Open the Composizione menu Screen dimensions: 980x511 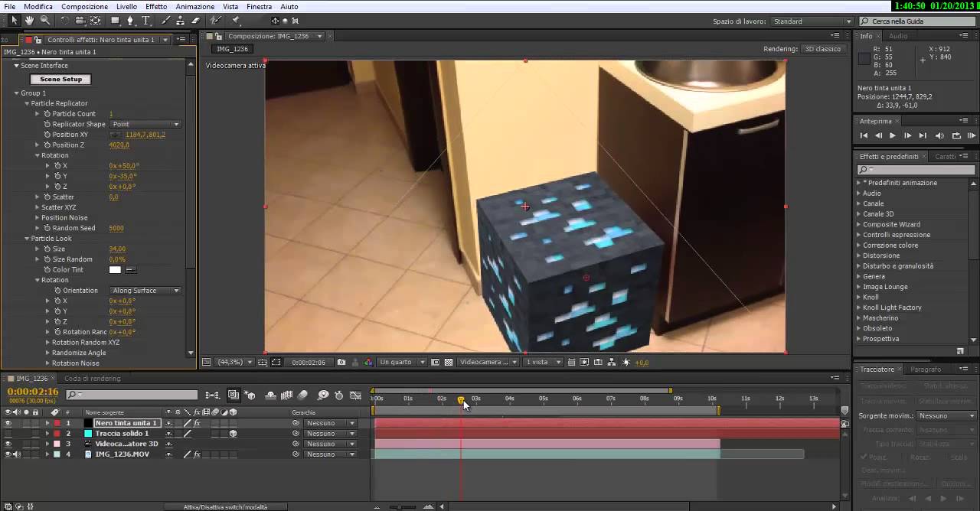pos(84,6)
